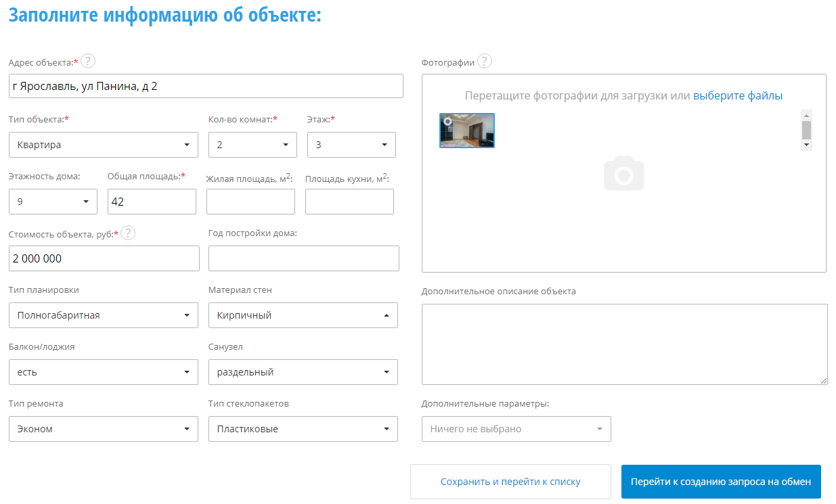
Task: Click the Стоимость объекта field with 2 000 000
Action: click(x=104, y=258)
